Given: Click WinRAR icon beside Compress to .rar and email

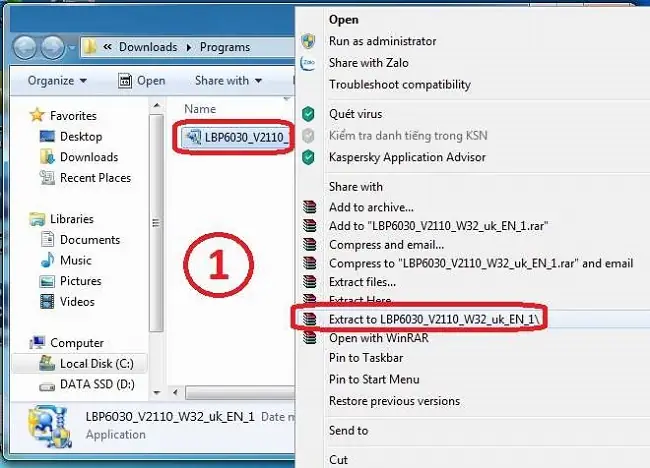Looking at the screenshot, I should point(310,263).
